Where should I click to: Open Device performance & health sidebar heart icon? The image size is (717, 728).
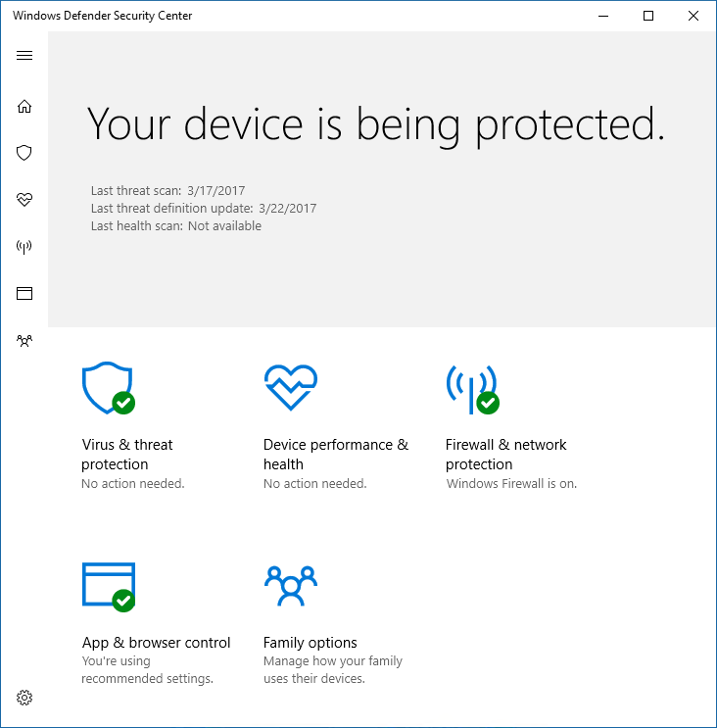(x=24, y=200)
